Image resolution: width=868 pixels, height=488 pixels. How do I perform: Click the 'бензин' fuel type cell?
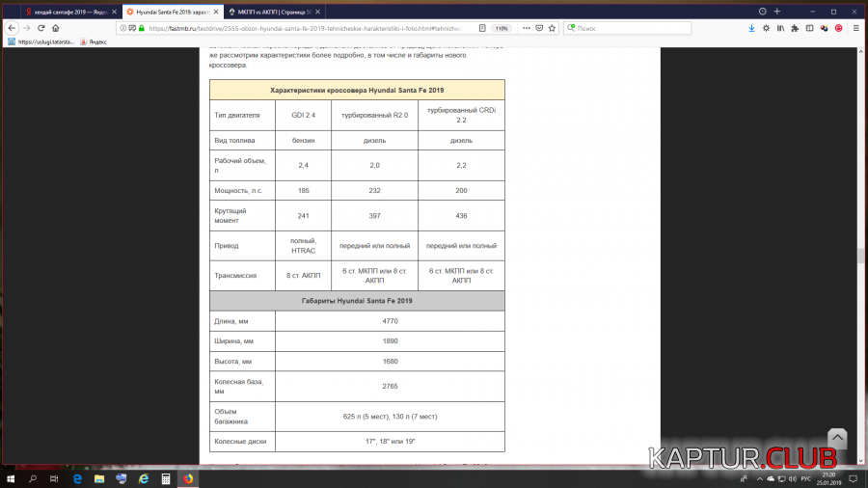click(x=304, y=141)
